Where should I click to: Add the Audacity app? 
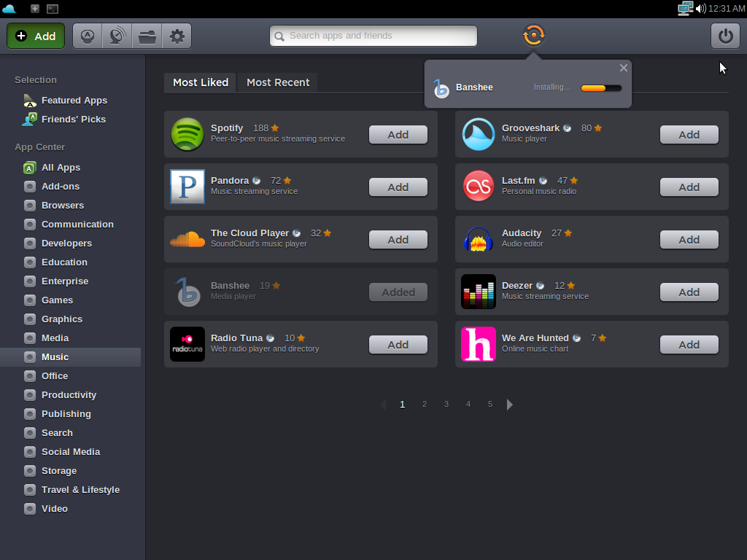[689, 239]
